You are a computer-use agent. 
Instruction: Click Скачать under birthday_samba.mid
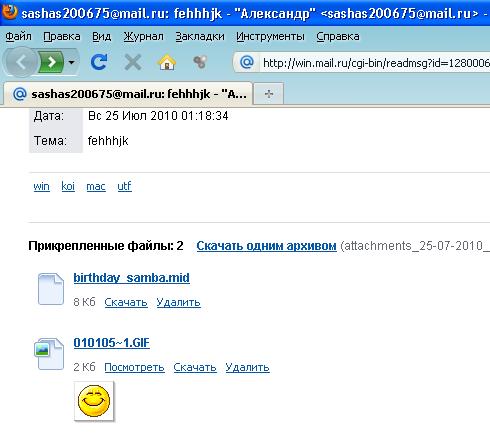tap(126, 302)
